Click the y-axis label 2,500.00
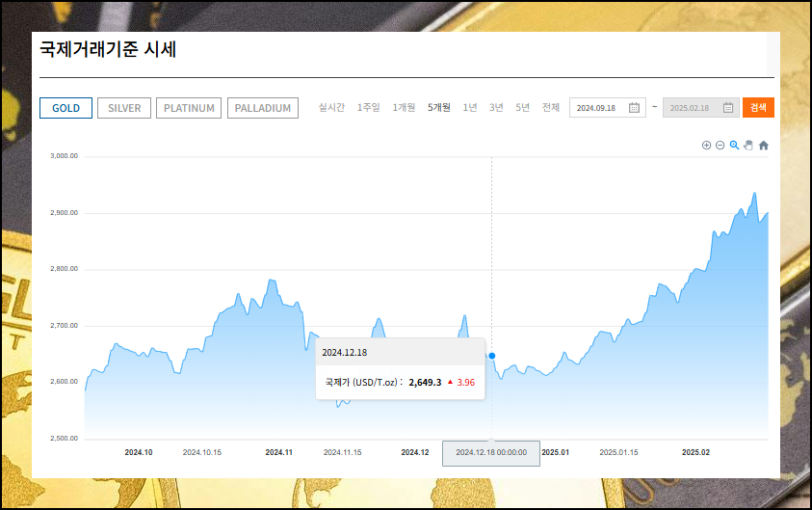812x510 pixels. point(64,439)
